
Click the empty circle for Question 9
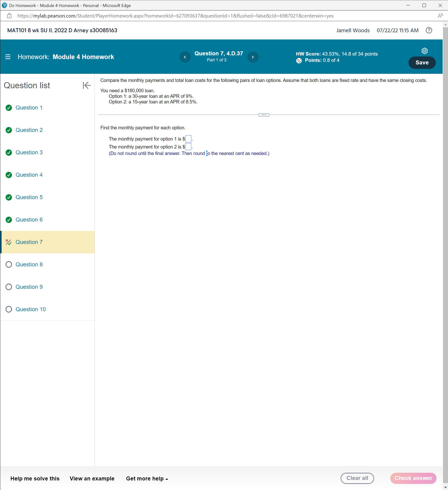click(x=9, y=287)
